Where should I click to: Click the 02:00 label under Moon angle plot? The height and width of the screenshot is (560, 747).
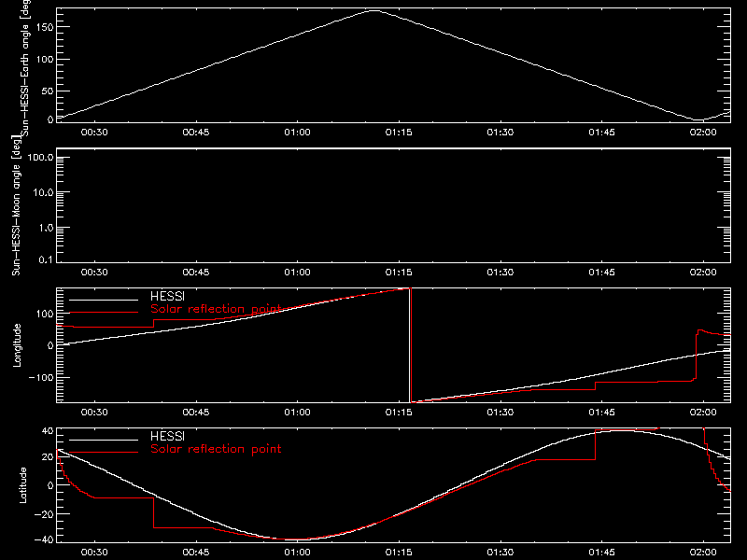(703, 273)
